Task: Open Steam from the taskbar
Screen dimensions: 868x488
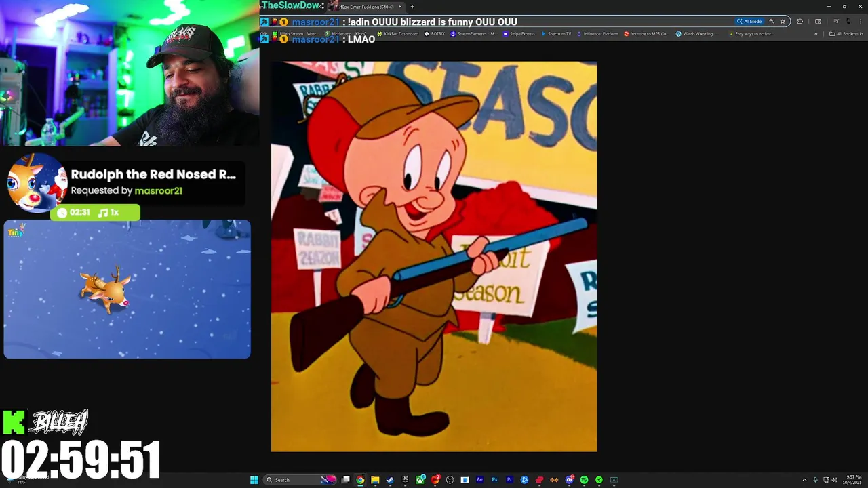Action: pos(389,480)
